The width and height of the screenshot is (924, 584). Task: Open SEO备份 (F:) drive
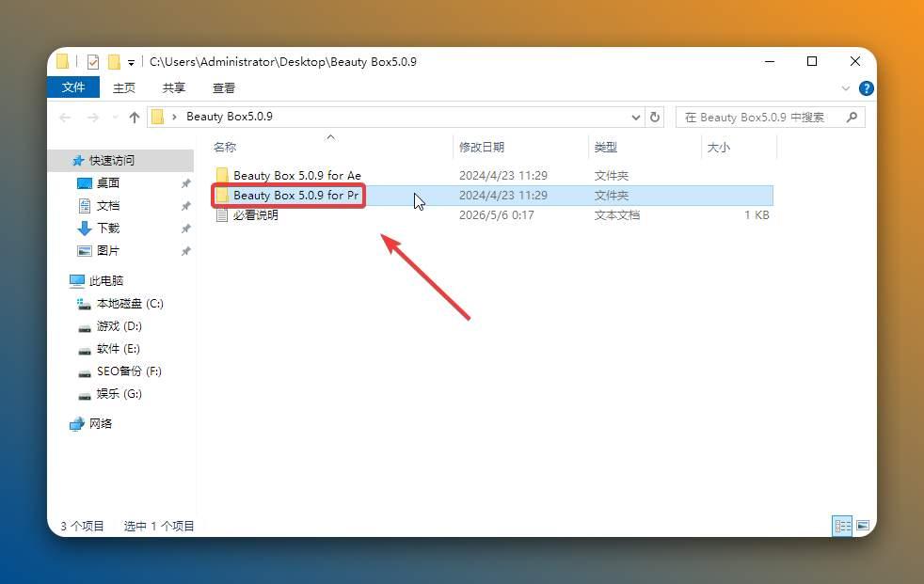click(x=129, y=371)
